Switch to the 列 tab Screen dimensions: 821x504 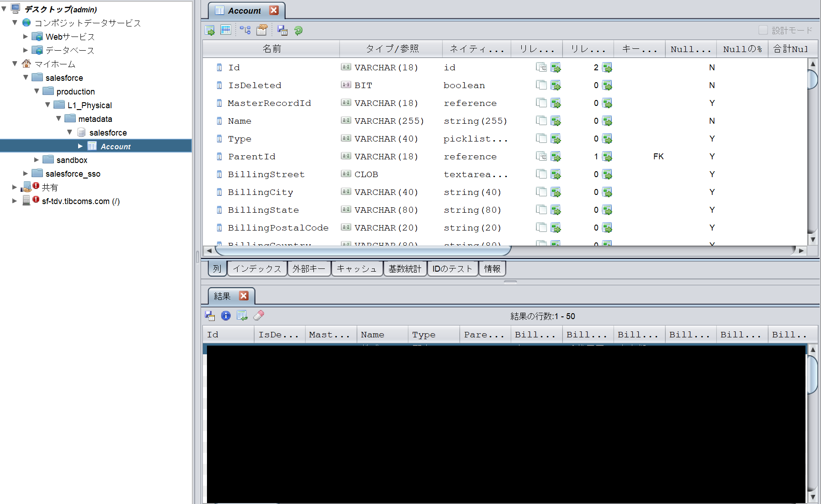tap(217, 269)
